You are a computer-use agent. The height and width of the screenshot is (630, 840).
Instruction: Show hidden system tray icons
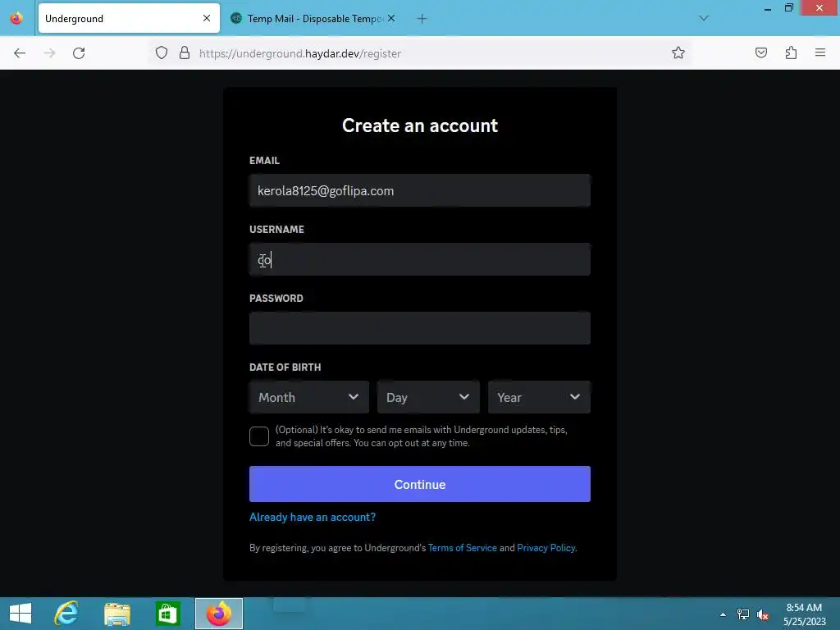723,614
